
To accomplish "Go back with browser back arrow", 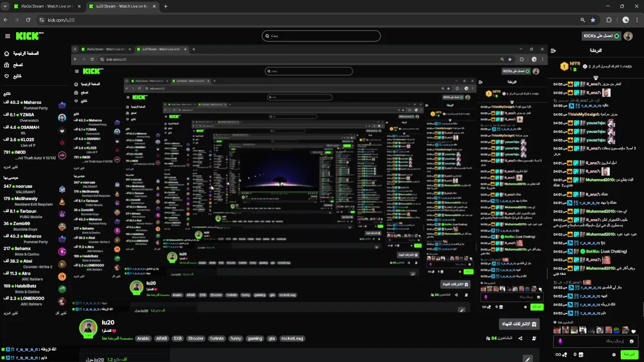I will (x=6, y=20).
